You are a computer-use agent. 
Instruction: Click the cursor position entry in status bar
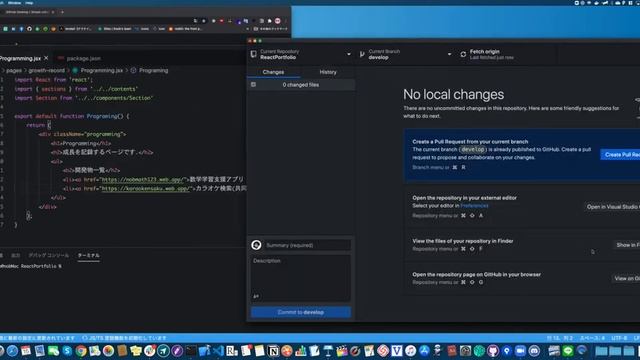(x=560, y=338)
